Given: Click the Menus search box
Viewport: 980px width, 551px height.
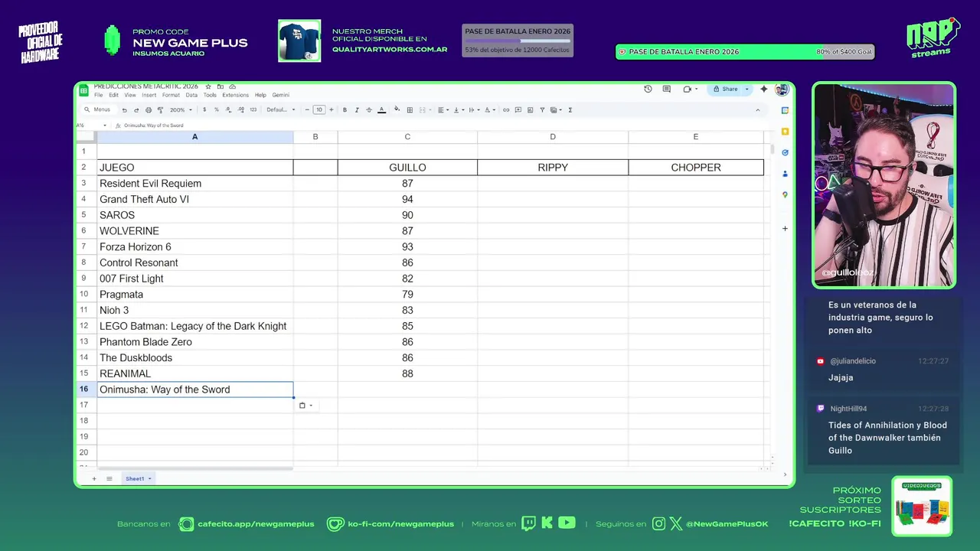Looking at the screenshot, I should [98, 109].
